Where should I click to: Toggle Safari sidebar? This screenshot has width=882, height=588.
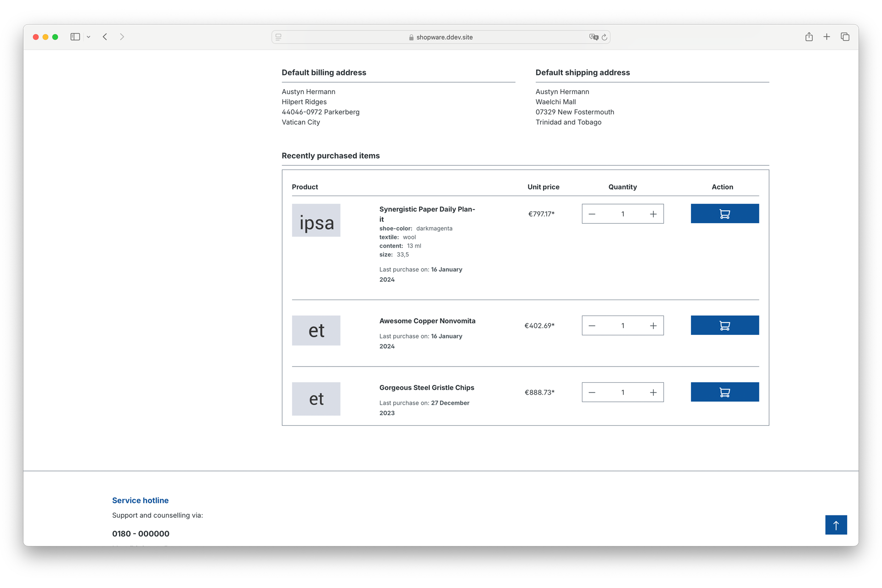point(75,37)
